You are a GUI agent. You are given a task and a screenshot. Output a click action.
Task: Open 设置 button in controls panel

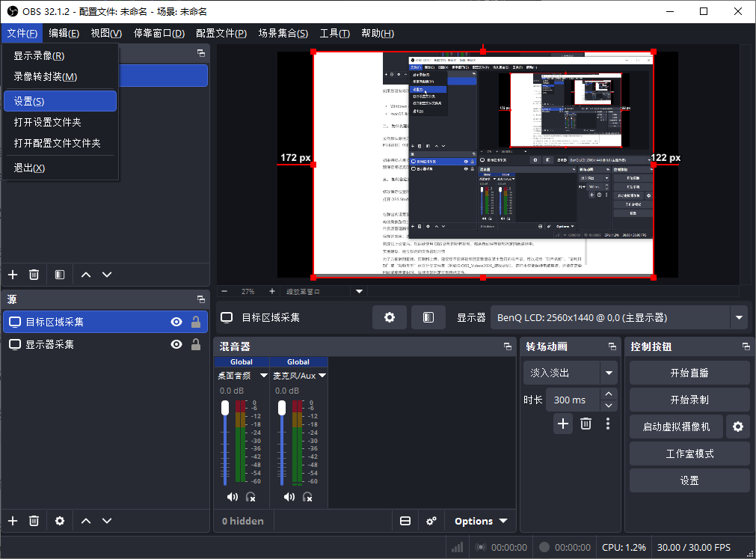click(x=689, y=481)
